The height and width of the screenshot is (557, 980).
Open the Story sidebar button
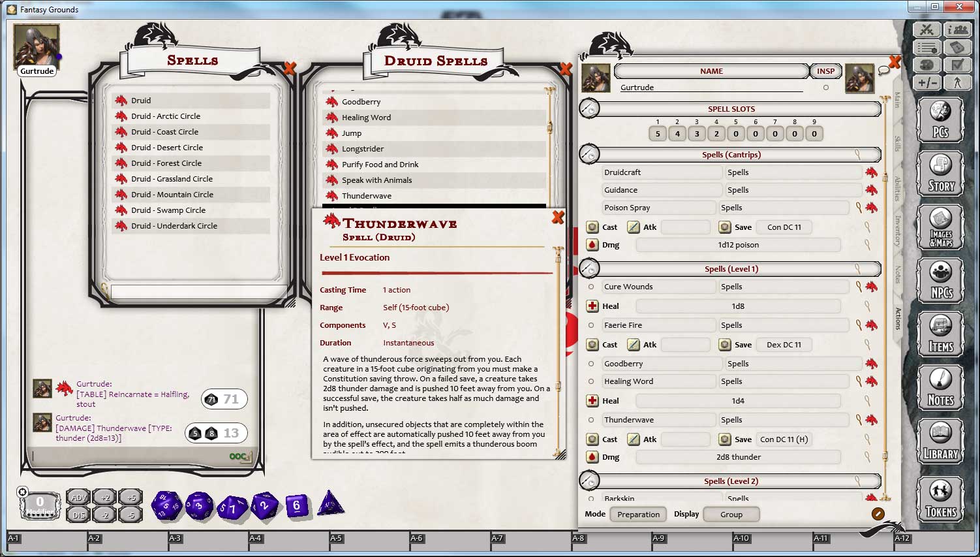coord(940,174)
